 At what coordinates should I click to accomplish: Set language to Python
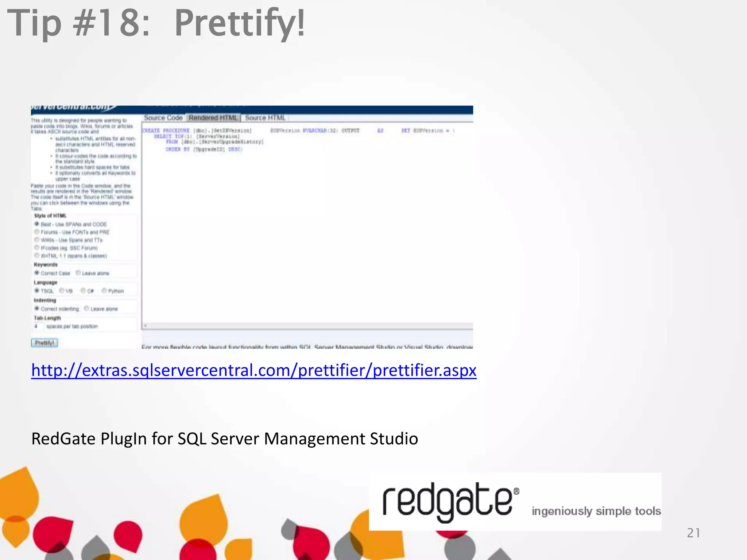(x=104, y=291)
